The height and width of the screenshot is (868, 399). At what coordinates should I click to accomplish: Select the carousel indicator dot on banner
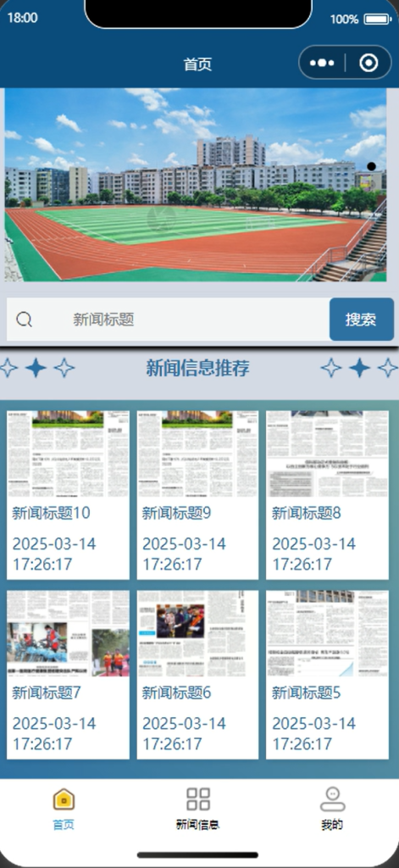[371, 166]
